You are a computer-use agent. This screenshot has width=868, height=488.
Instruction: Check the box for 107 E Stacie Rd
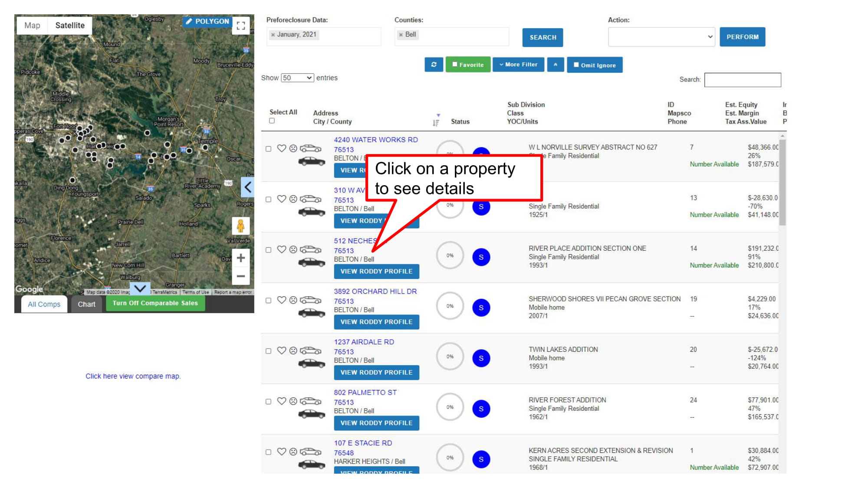click(x=268, y=452)
